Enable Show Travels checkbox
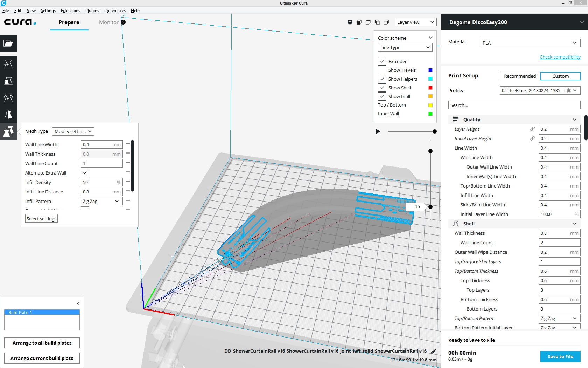588x368 pixels. [x=382, y=70]
